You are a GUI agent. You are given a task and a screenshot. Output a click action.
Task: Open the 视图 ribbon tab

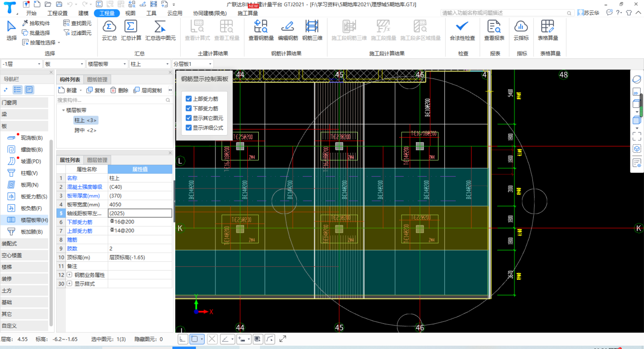(x=130, y=13)
